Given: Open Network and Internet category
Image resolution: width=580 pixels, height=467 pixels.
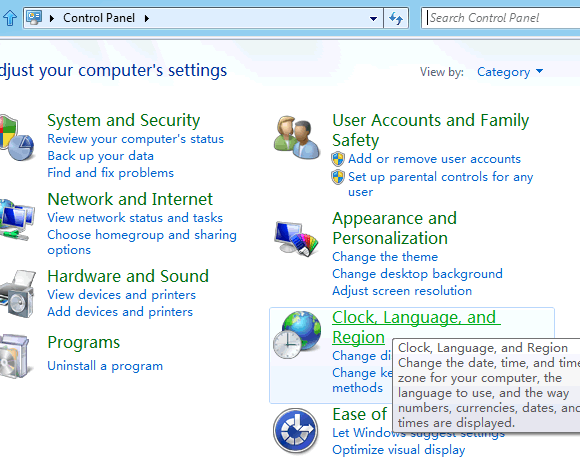Looking at the screenshot, I should click(130, 199).
